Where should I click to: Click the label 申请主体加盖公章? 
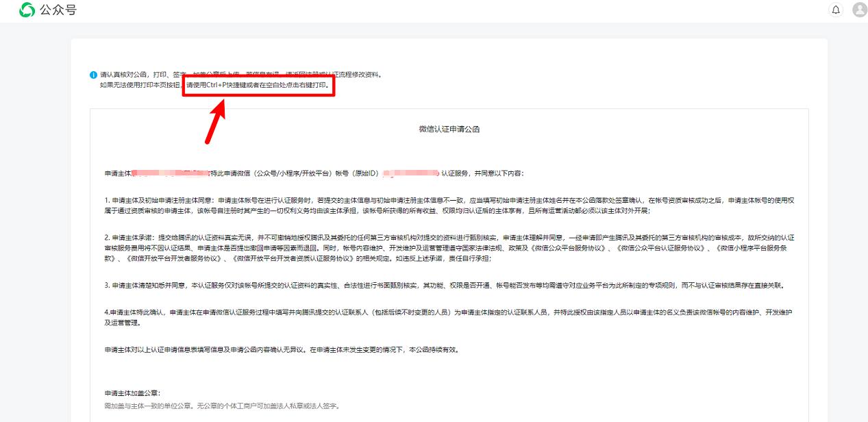[x=132, y=393]
